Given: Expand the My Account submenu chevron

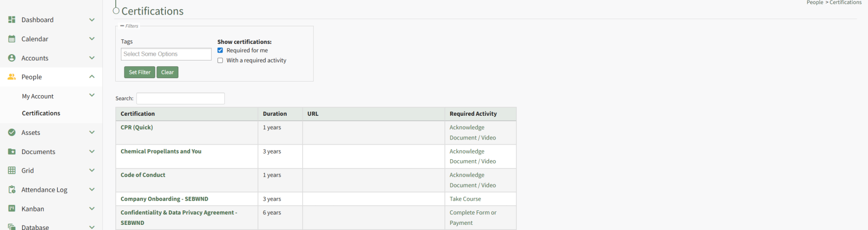Looking at the screenshot, I should click(x=92, y=96).
